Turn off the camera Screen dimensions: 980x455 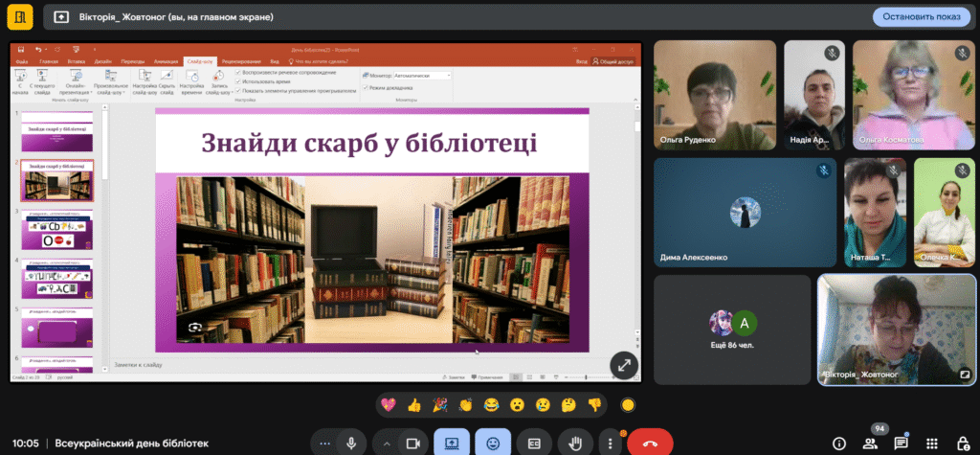(x=413, y=443)
